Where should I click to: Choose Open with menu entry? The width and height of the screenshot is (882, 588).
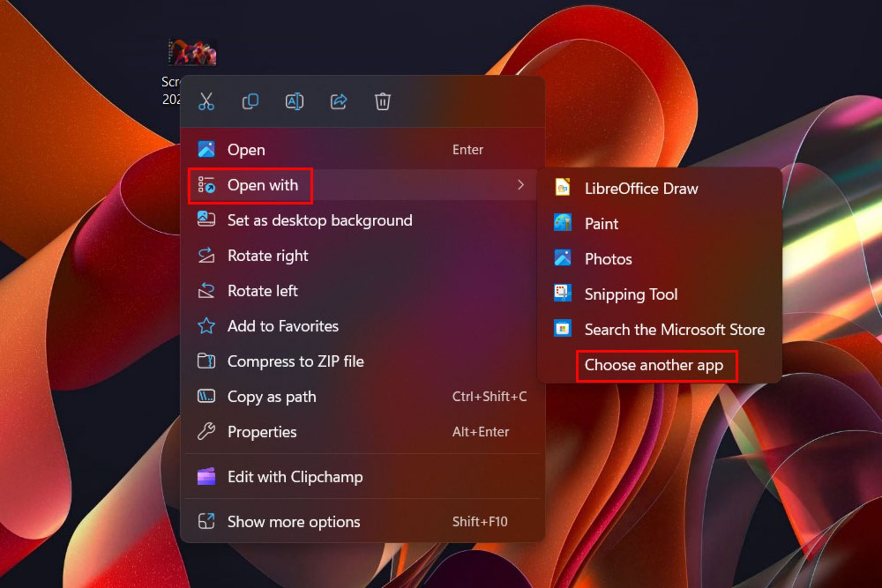(x=362, y=185)
